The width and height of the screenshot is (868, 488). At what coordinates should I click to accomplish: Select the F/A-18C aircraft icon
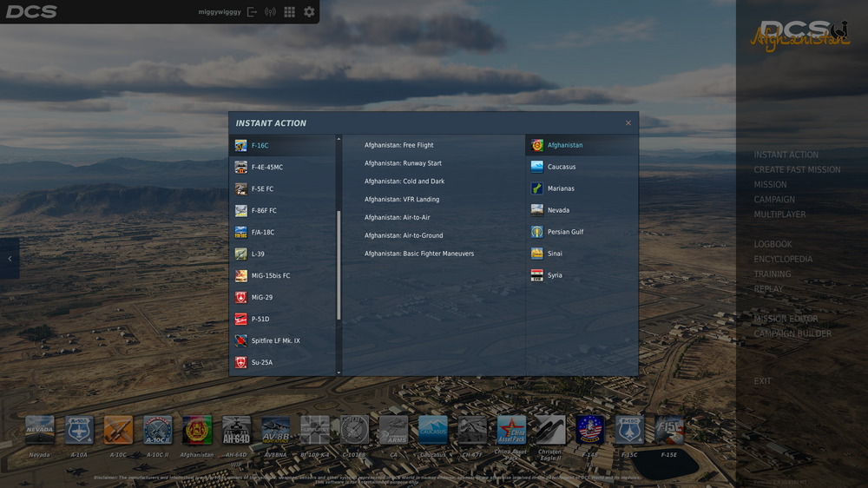[x=240, y=232]
